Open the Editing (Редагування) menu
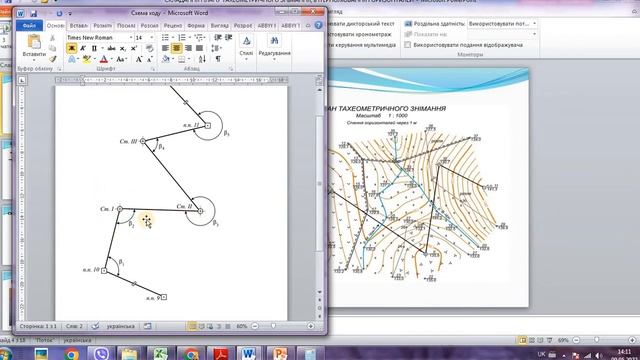Screen dimensions: 640x360 click(x=274, y=47)
